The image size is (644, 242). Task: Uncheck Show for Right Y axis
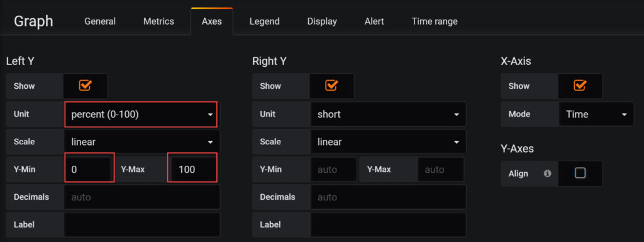coord(331,86)
